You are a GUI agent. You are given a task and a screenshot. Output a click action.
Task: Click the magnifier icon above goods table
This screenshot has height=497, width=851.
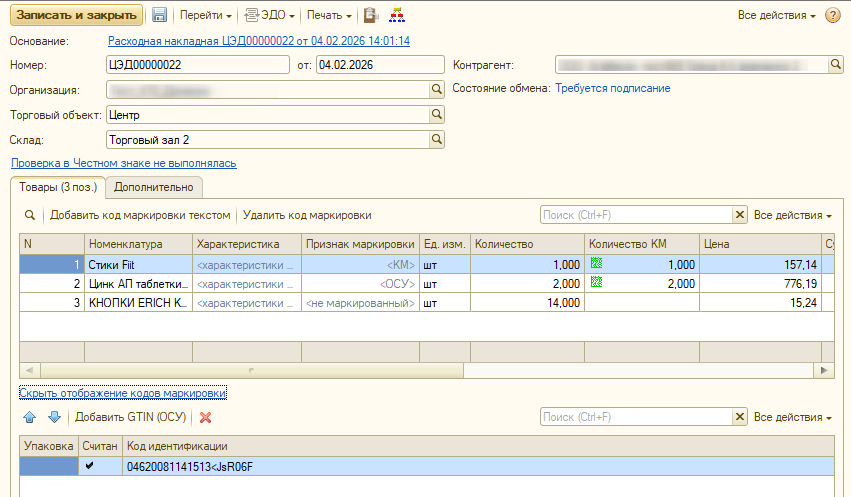tap(30, 215)
